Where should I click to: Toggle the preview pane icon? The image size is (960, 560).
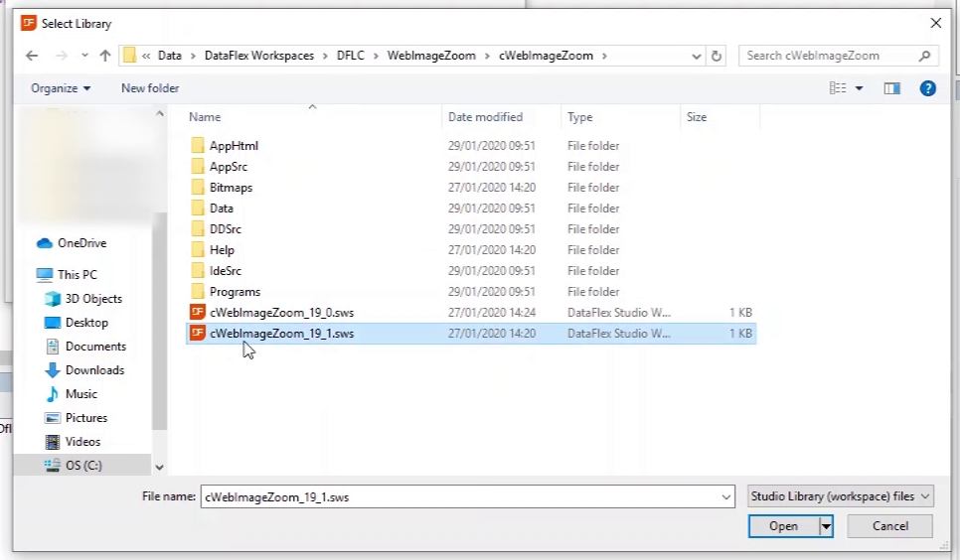coord(891,88)
